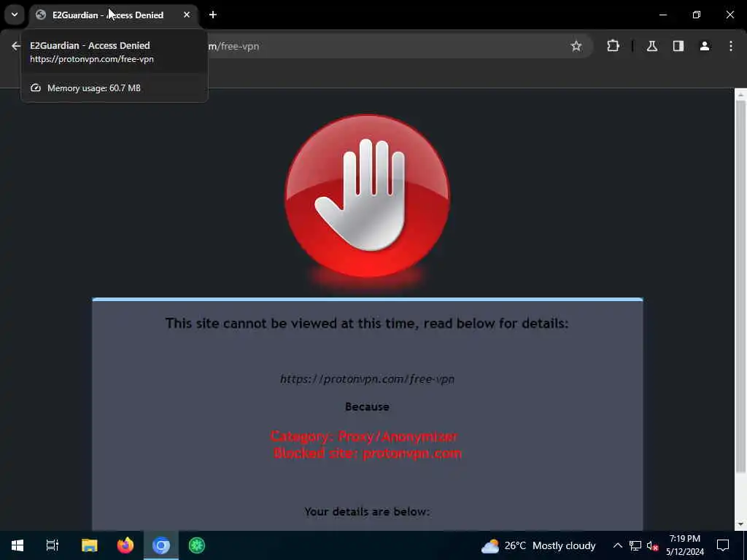Bookmark this page with the star icon
The image size is (747, 560).
tap(576, 46)
